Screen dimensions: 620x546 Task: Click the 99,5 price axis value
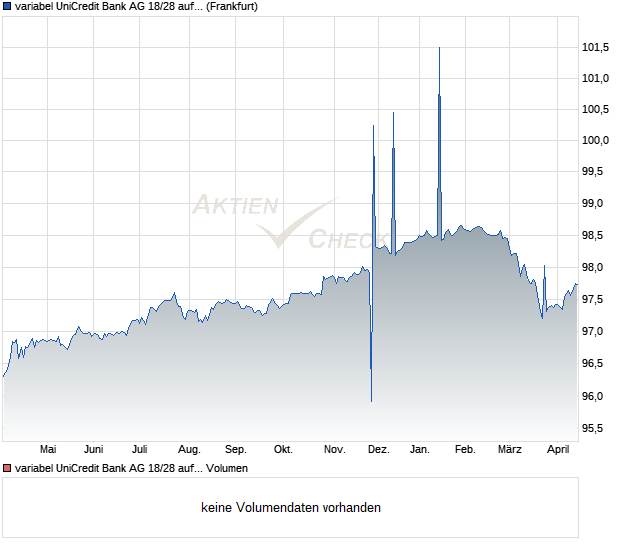tap(592, 171)
